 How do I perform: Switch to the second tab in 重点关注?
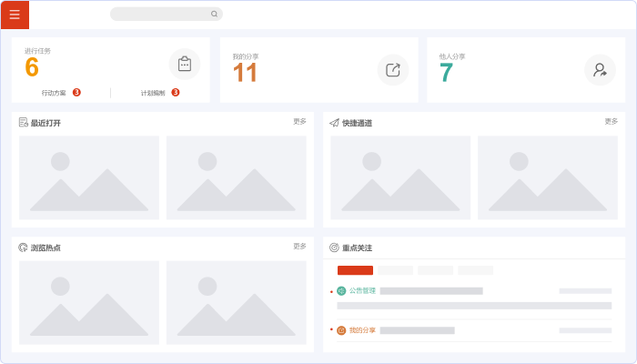(x=395, y=270)
